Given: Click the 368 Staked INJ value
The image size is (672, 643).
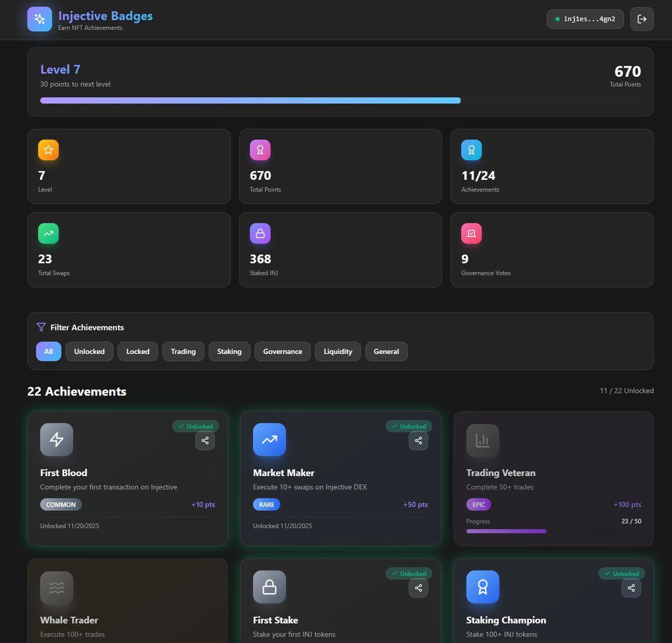Looking at the screenshot, I should (x=260, y=259).
